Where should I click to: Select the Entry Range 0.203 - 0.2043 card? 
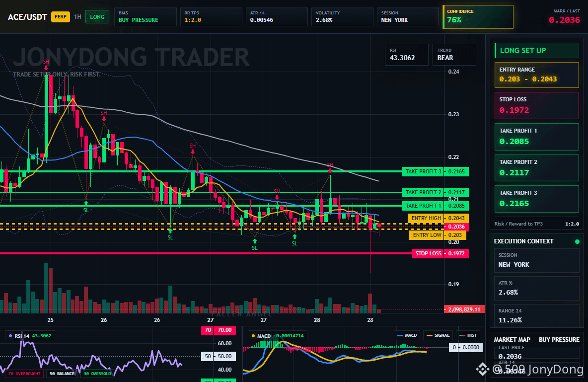537,75
